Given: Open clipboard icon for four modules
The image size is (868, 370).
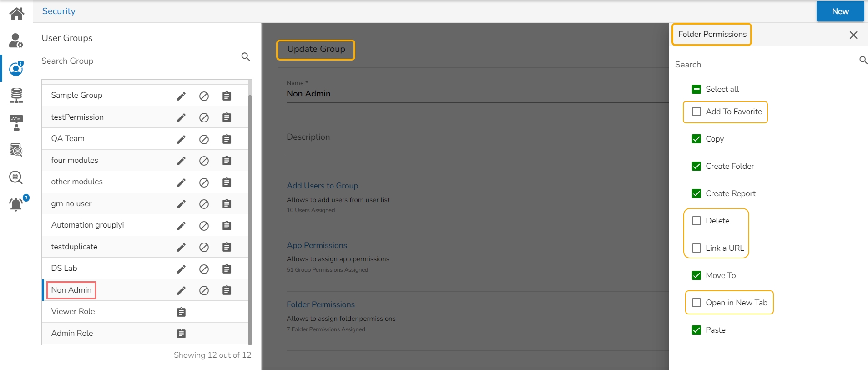Looking at the screenshot, I should tap(227, 161).
